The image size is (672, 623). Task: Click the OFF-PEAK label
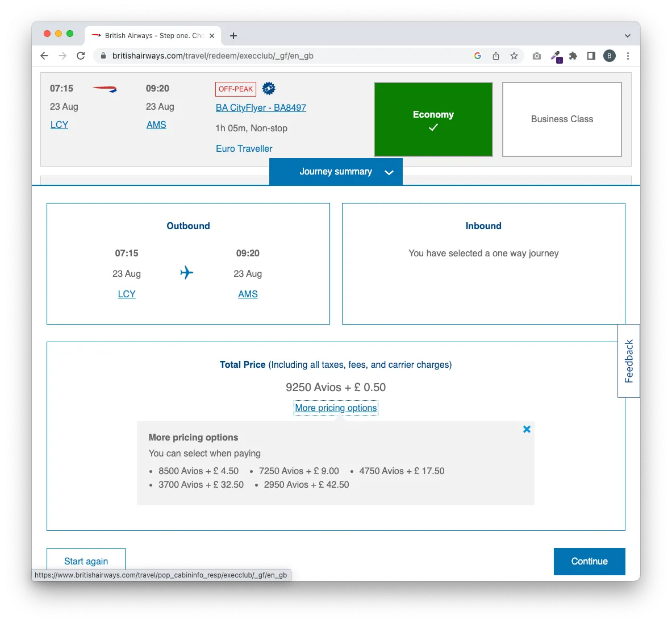click(236, 89)
